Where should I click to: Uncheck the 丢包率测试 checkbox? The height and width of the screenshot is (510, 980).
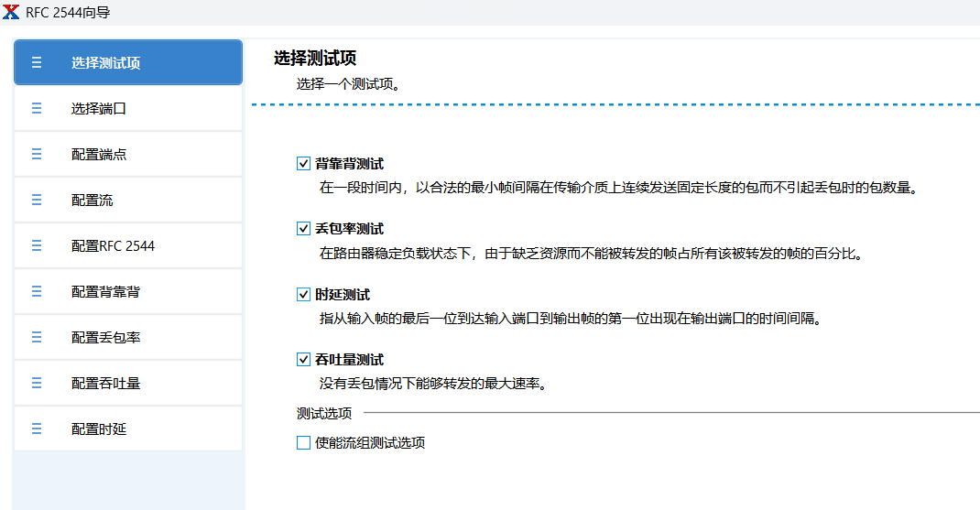coord(303,229)
